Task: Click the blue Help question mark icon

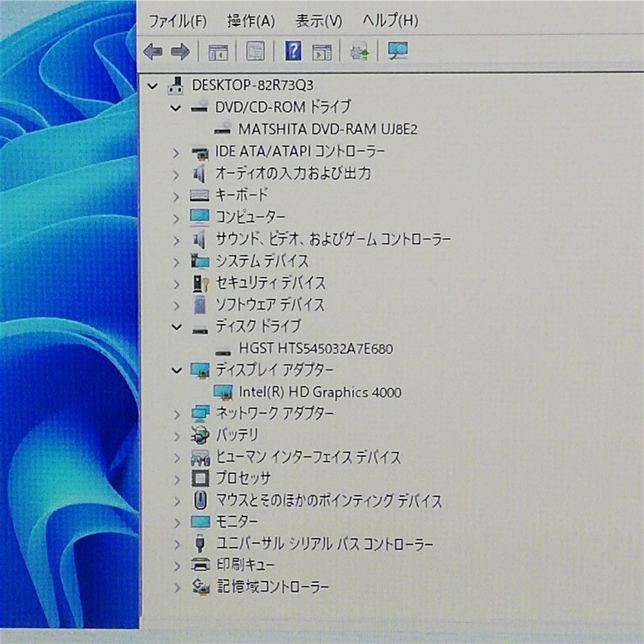Action: click(x=293, y=52)
